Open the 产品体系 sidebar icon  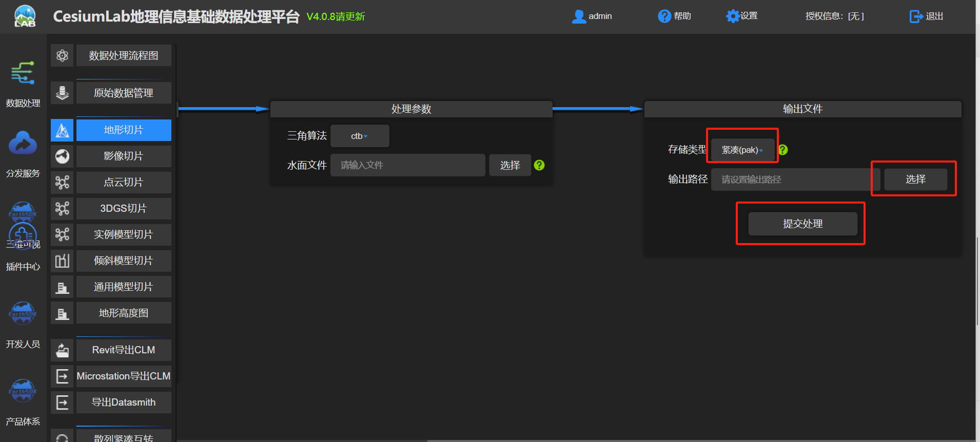coord(23,391)
